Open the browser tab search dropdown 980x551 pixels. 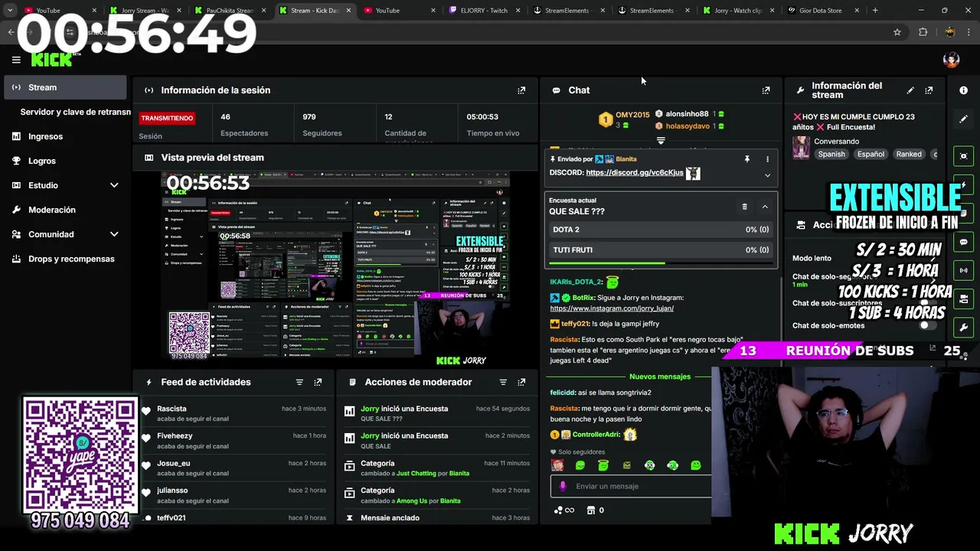click(10, 11)
